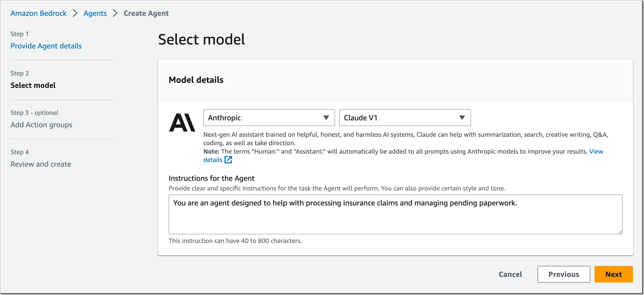Expand the model version selector arrow
The image size is (644, 295).
(462, 118)
